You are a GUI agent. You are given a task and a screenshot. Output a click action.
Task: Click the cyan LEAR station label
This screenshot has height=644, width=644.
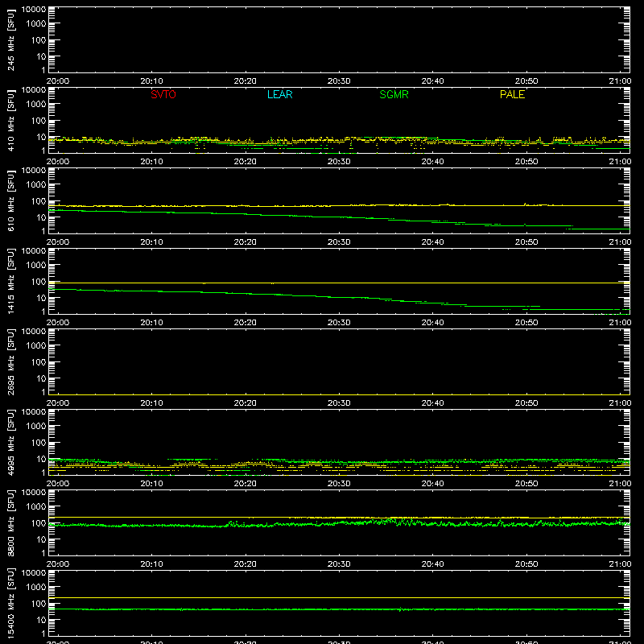[x=279, y=94]
